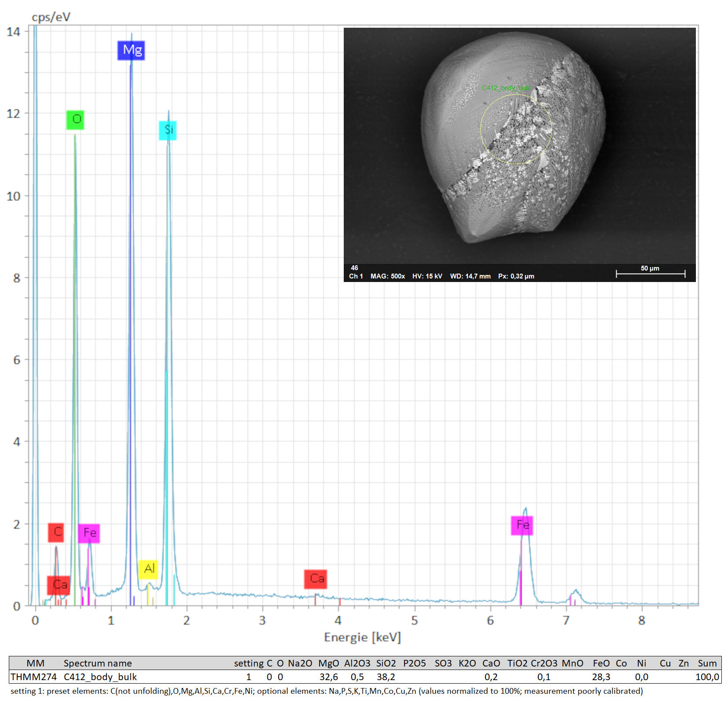
Task: Select the MgO column header in table
Action: (x=328, y=663)
